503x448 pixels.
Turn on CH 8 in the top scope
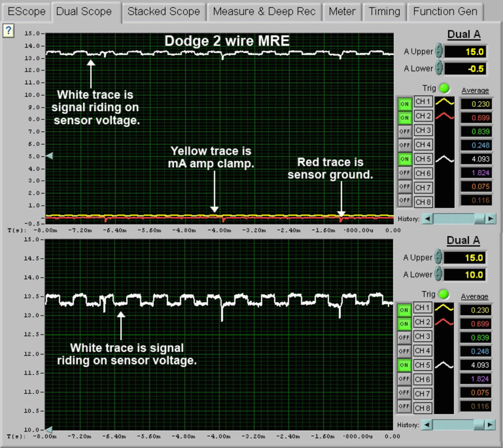pyautogui.click(x=405, y=201)
